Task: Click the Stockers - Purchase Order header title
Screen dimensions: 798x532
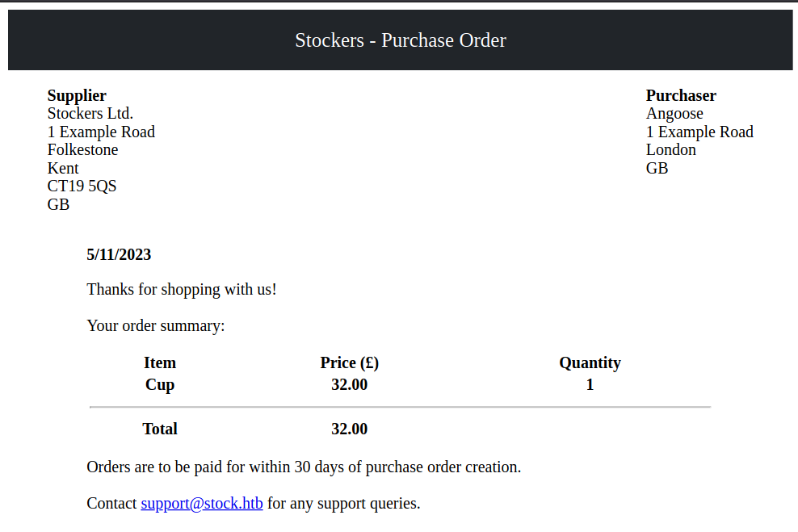Action: (401, 40)
